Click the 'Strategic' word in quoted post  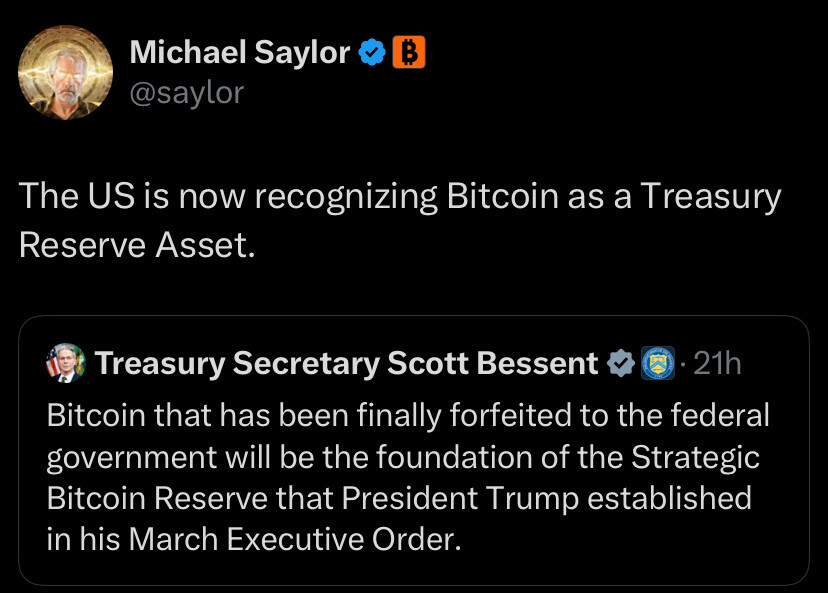click(x=695, y=457)
